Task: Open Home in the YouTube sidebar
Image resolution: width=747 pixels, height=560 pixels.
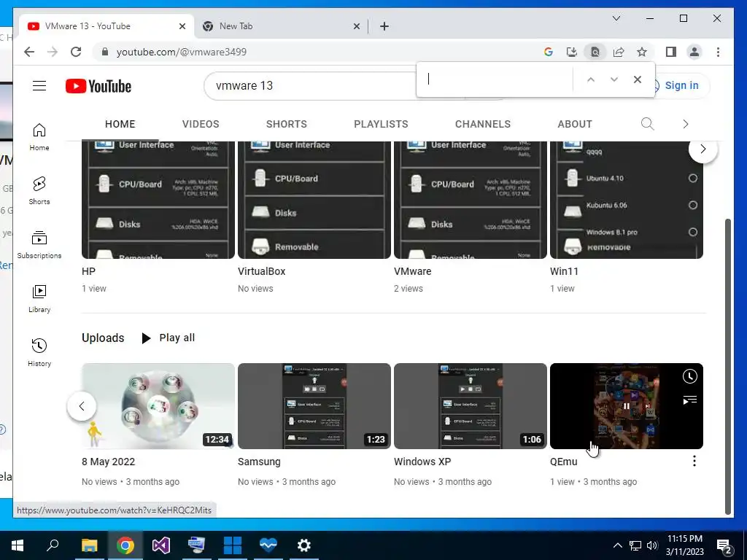Action: click(39, 137)
